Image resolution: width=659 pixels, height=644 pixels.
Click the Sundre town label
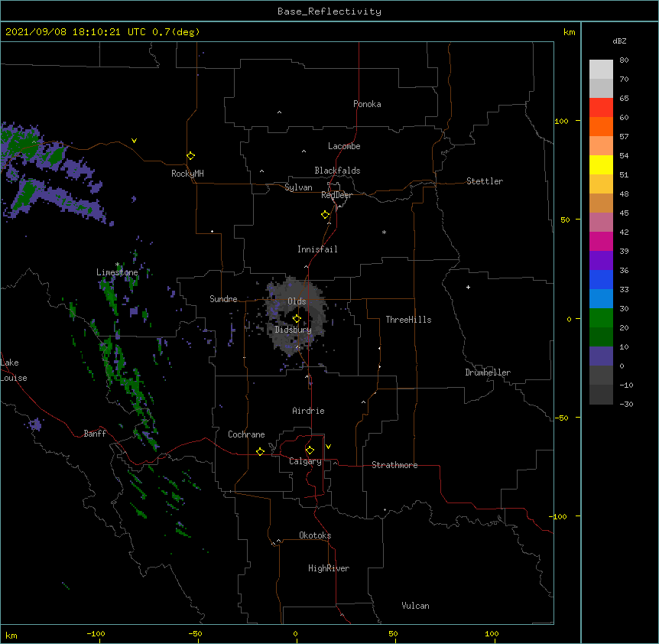[x=223, y=299]
